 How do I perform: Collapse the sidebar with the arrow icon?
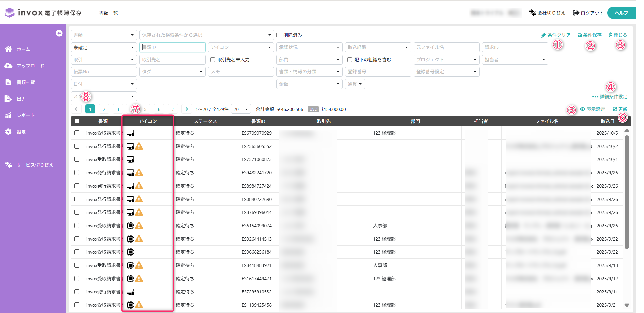pos(59,33)
